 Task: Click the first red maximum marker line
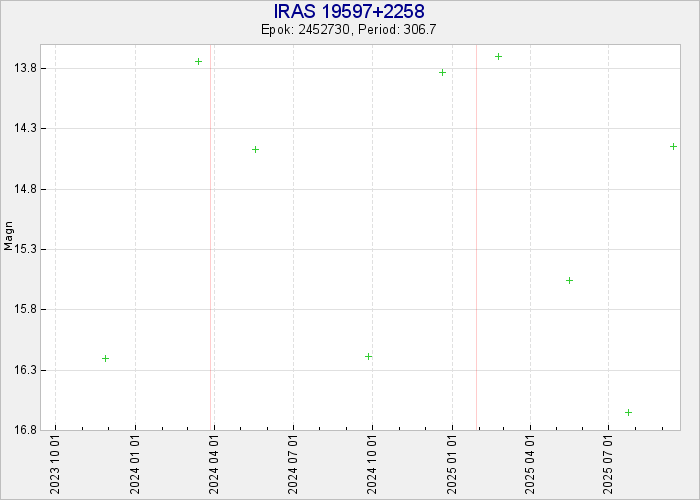click(211, 237)
